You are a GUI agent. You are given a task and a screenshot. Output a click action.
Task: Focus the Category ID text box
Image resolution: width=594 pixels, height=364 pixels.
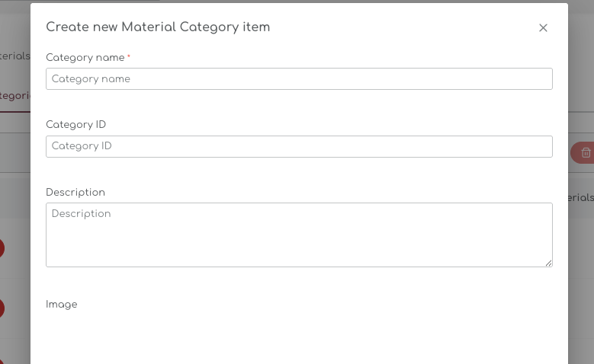click(x=299, y=146)
